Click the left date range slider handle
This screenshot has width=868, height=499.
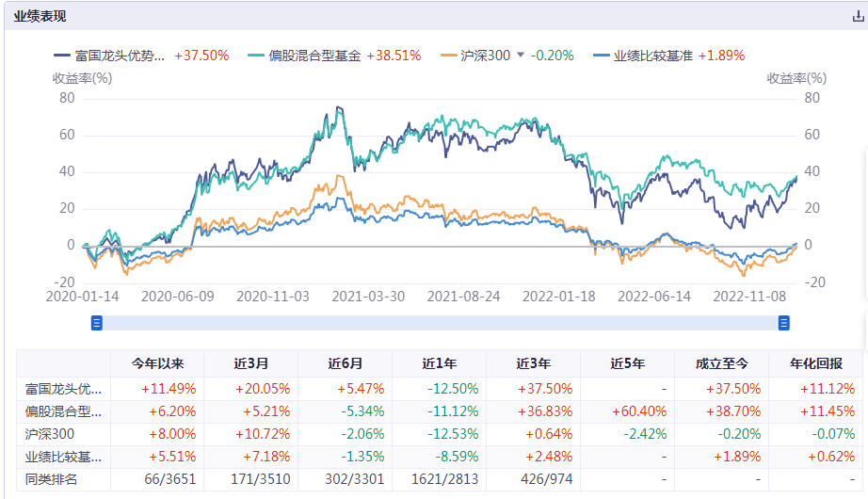(x=96, y=323)
